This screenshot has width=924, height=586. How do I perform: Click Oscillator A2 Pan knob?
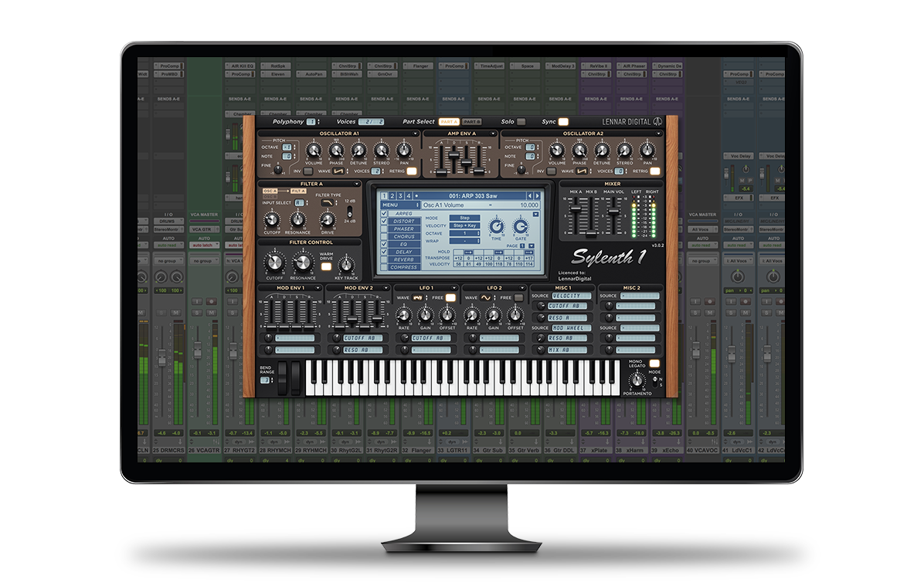647,151
